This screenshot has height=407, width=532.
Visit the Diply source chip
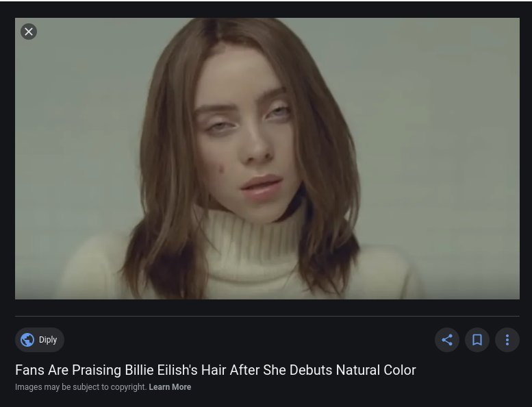click(x=40, y=340)
